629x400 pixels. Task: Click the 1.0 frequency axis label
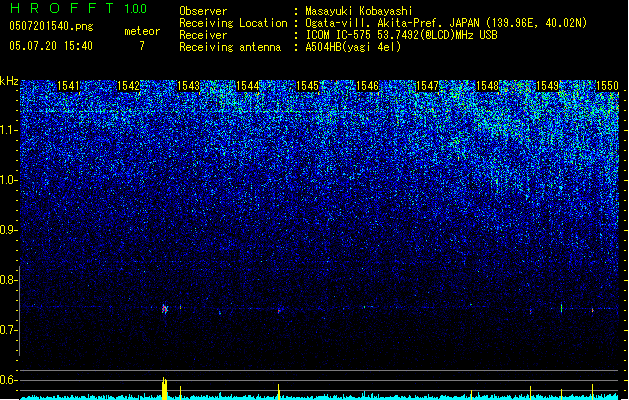tap(9, 180)
